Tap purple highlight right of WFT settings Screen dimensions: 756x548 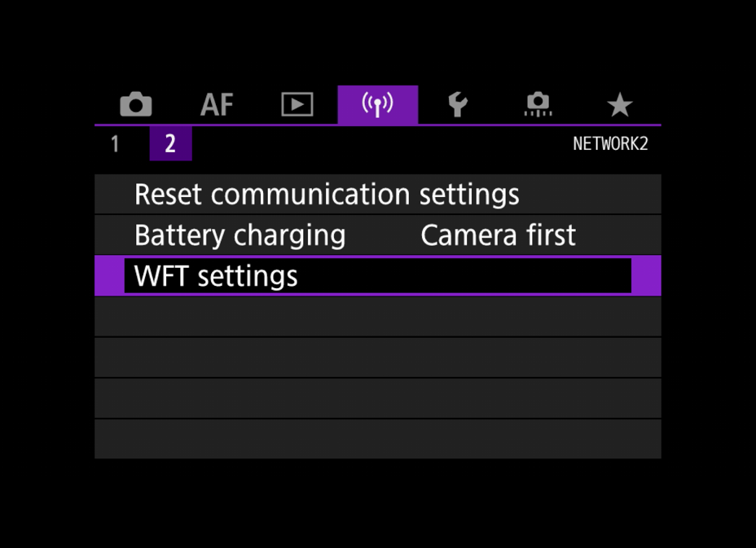click(x=646, y=276)
